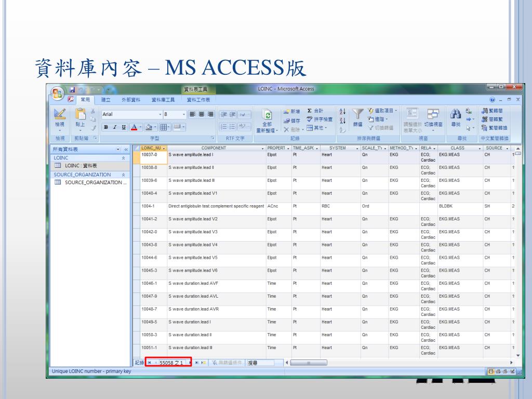This screenshot has height=399, width=532.
Task: Go to last record navigation button
Action: click(197, 363)
